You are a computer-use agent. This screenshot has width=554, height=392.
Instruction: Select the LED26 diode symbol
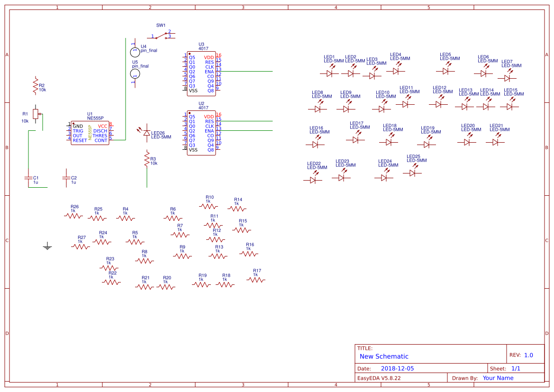tap(145, 133)
